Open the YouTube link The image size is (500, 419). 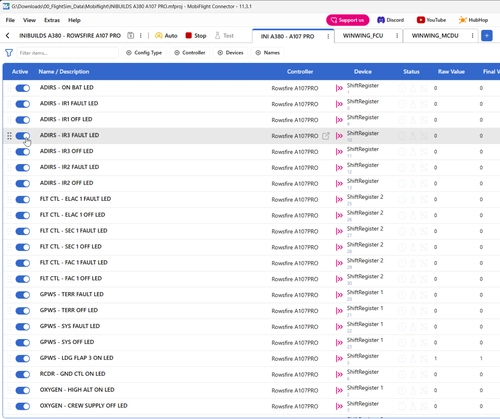pyautogui.click(x=431, y=20)
